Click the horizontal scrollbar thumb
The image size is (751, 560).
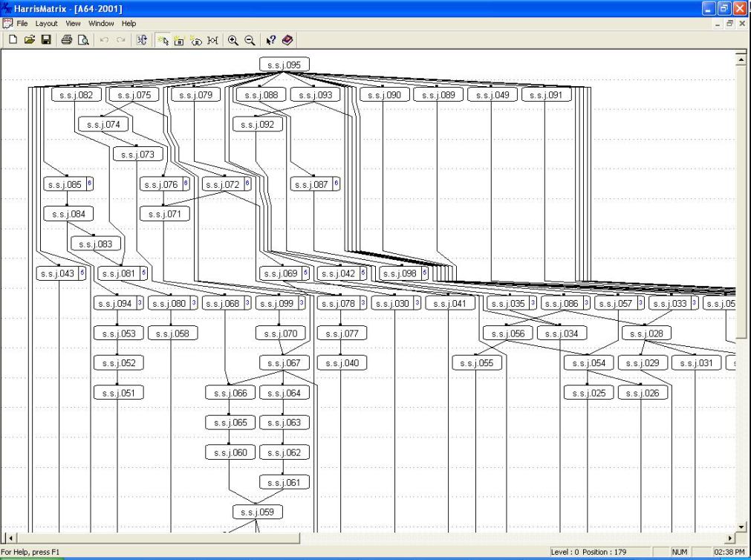[156, 538]
